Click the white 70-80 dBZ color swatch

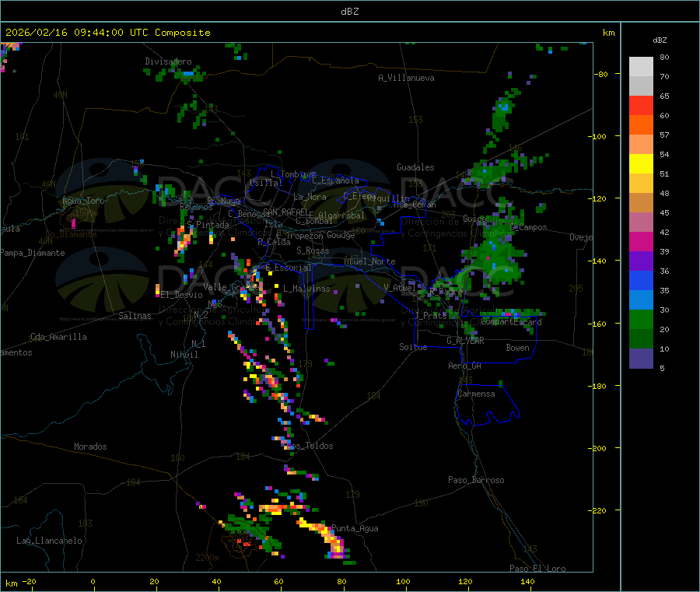coord(641,67)
